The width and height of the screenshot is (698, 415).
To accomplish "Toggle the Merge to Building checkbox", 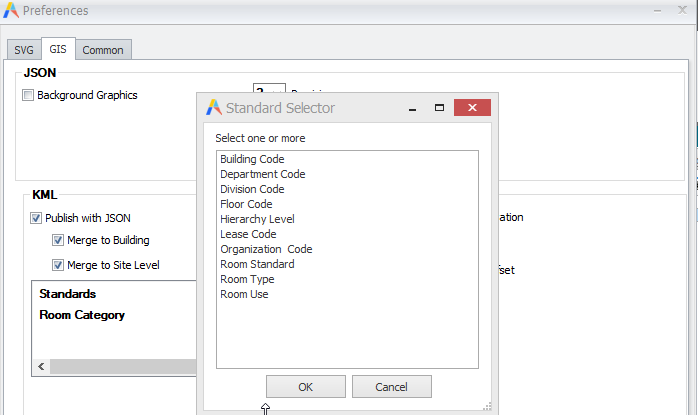I will [58, 240].
